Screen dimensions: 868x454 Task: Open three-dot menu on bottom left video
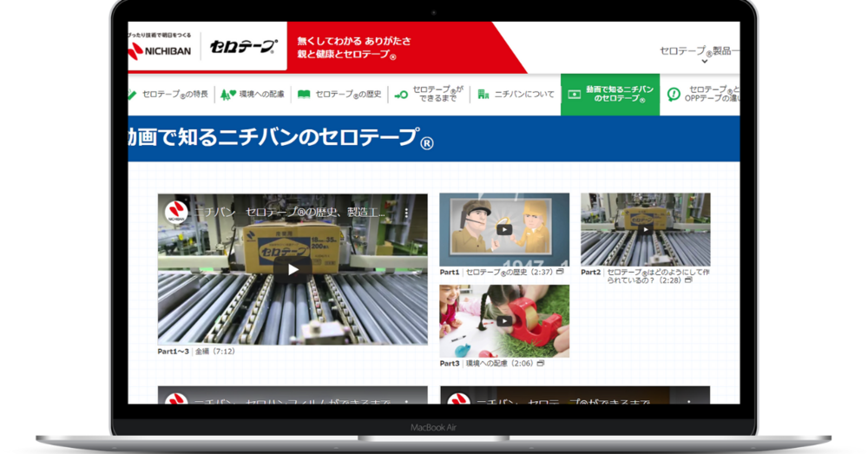(406, 401)
